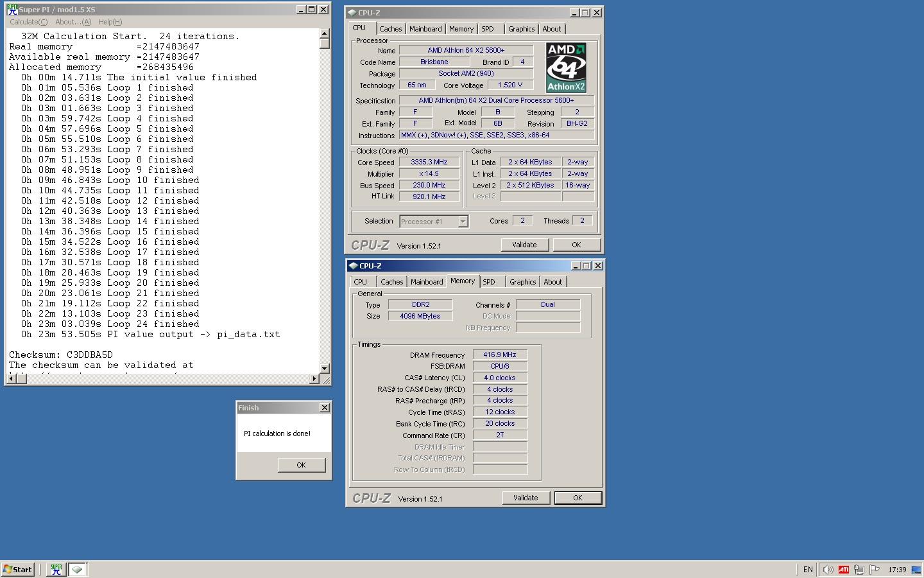Switch to Memory tab in top CPU-Z

pyautogui.click(x=461, y=29)
